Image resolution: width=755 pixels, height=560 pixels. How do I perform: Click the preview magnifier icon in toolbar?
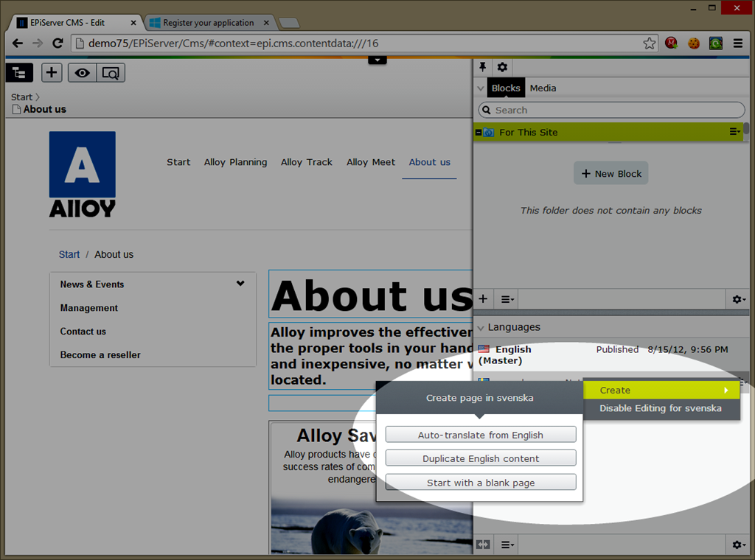pyautogui.click(x=111, y=72)
